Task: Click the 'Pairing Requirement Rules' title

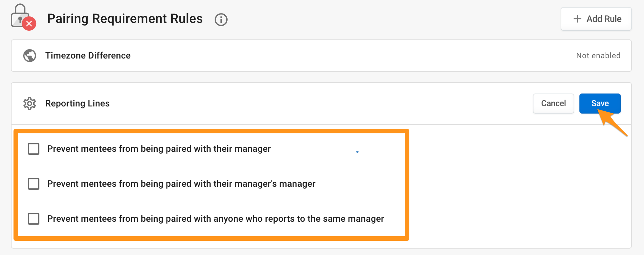Action: tap(125, 19)
